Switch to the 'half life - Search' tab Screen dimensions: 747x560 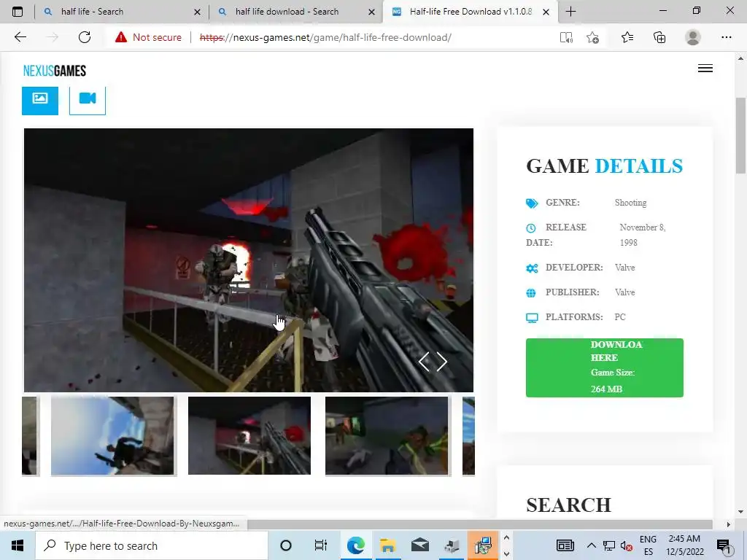point(120,12)
